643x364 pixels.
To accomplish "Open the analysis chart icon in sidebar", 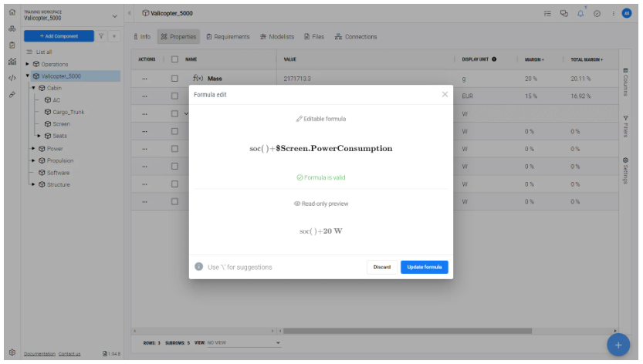I will pyautogui.click(x=12, y=62).
